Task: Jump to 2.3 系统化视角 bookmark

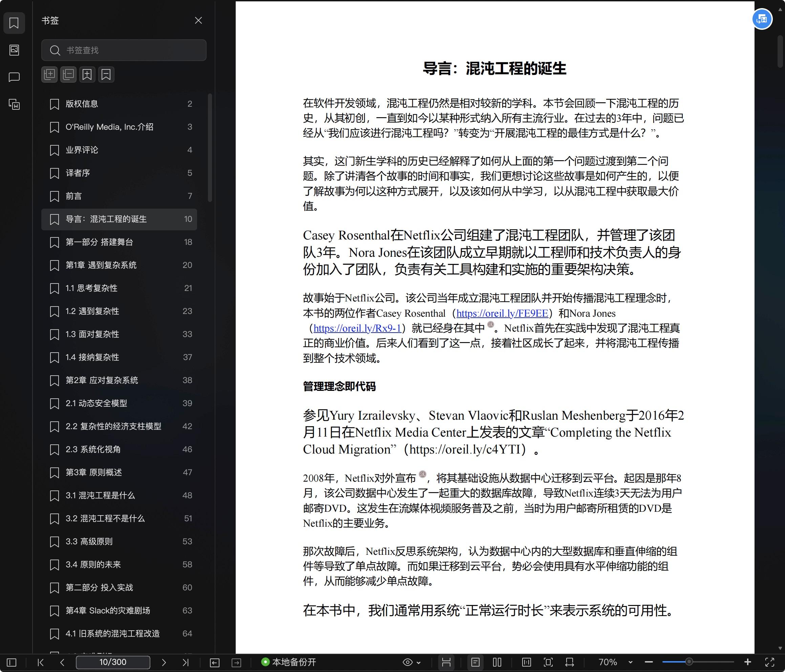Action: [x=119, y=449]
